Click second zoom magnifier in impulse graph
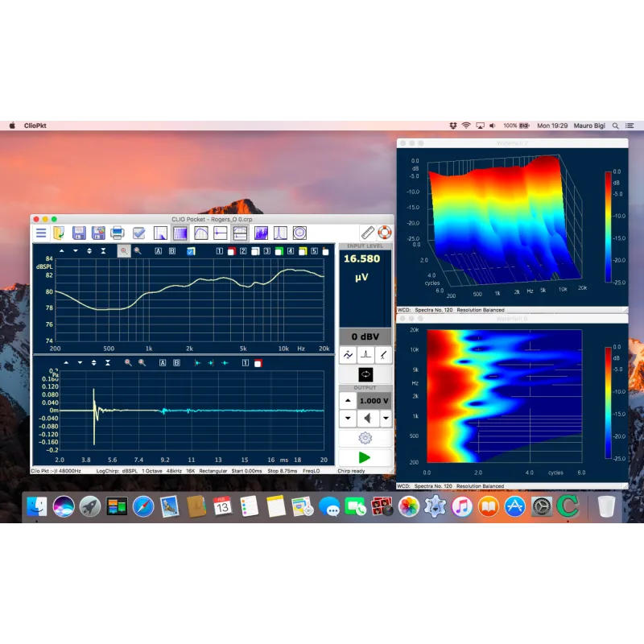The height and width of the screenshot is (644, 644). [142, 363]
